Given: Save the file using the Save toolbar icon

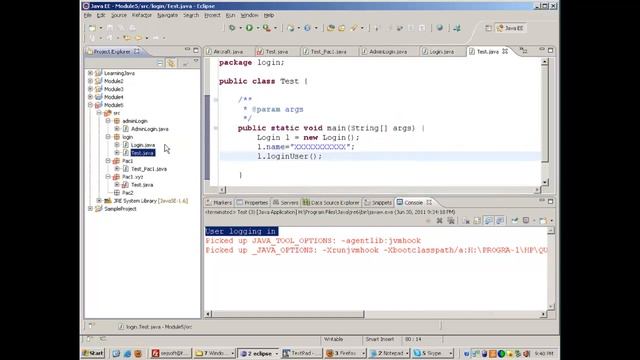Looking at the screenshot, I should [110, 28].
